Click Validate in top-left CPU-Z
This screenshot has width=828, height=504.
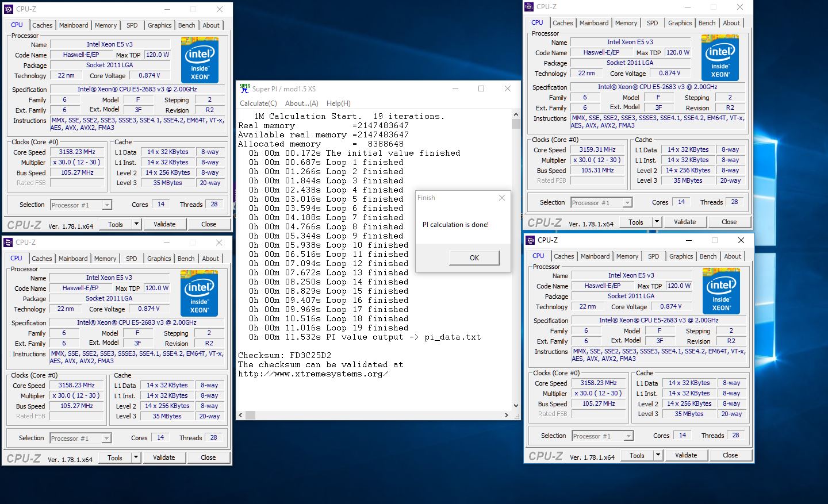[164, 224]
